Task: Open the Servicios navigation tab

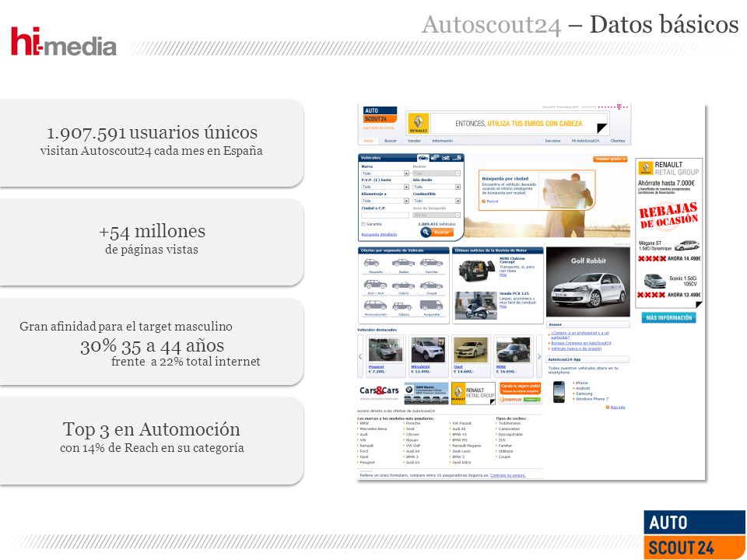Action: click(552, 141)
